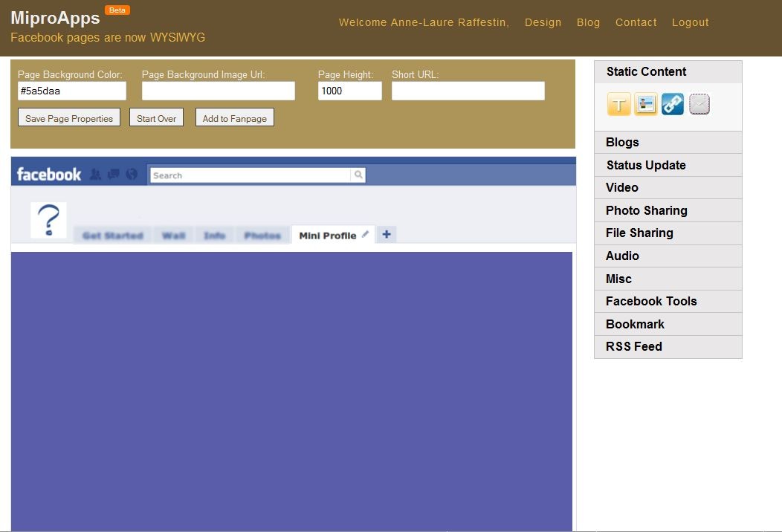The height and width of the screenshot is (532, 782).
Task: Open the Blog menu link
Action: click(588, 22)
